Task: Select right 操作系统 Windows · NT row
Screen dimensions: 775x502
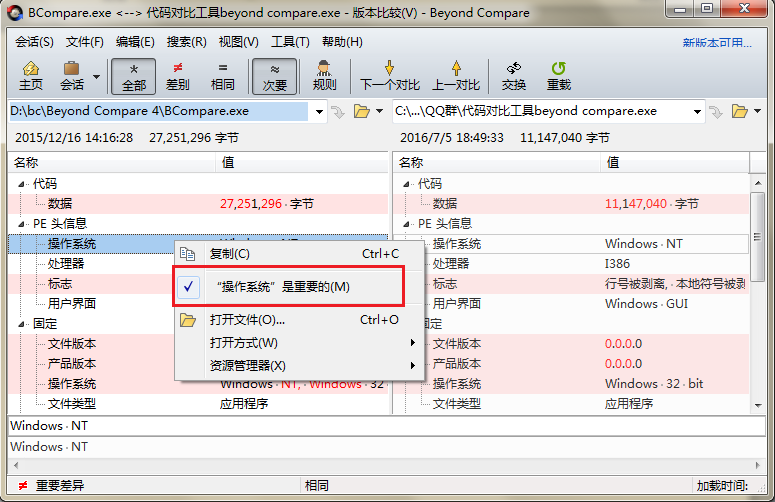Action: coord(586,244)
